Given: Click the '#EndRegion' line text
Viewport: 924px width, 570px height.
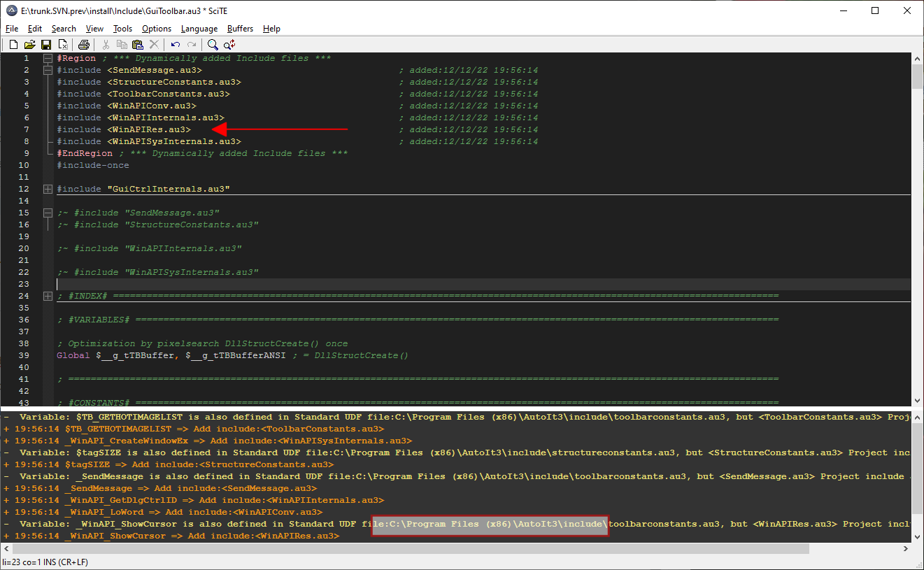Looking at the screenshot, I should (202, 154).
